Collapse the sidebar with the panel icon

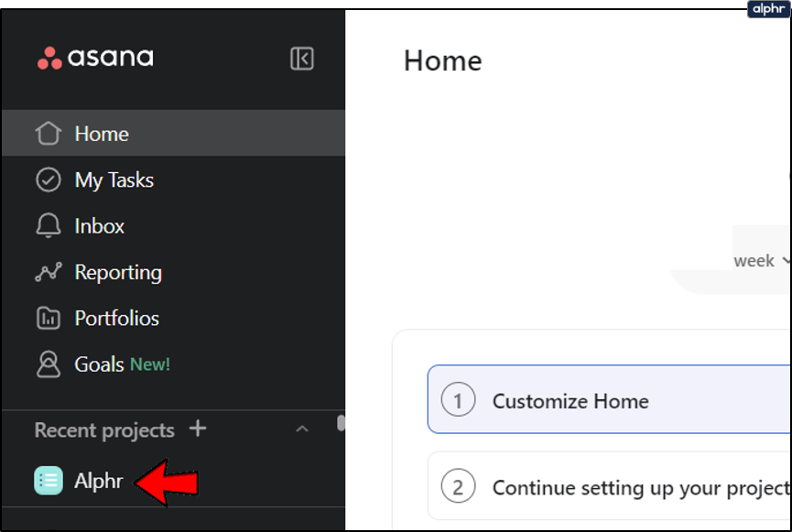302,59
